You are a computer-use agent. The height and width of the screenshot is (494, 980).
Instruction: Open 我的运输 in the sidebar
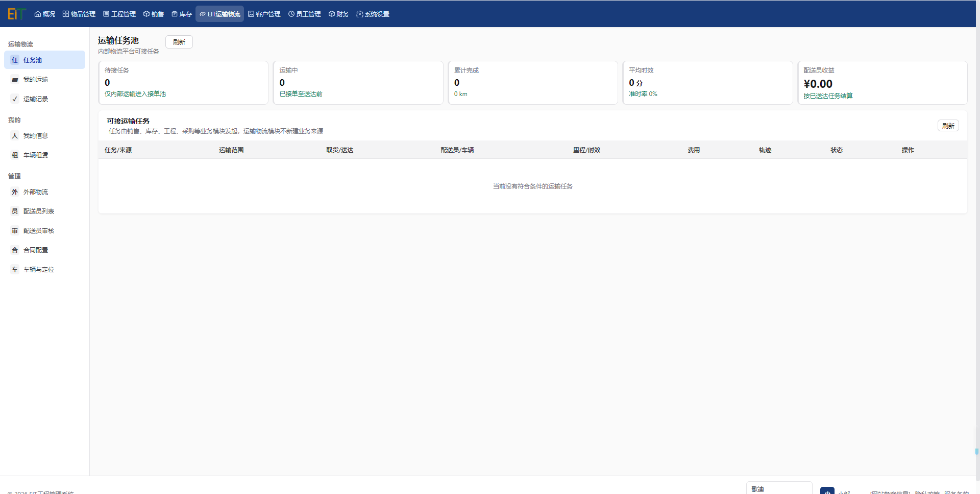point(44,79)
